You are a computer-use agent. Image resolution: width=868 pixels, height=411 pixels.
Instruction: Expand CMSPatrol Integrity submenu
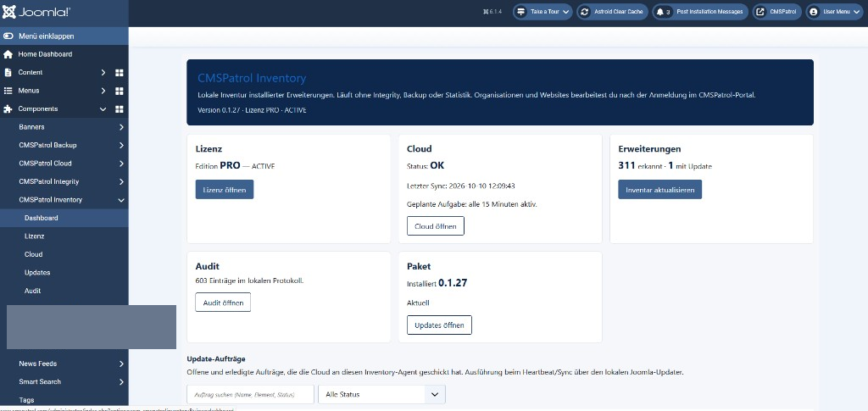pyautogui.click(x=121, y=181)
